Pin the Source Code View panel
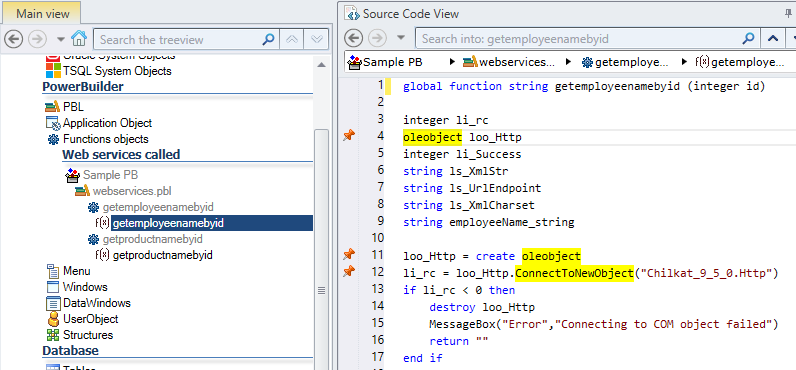796x370 pixels. (x=789, y=13)
